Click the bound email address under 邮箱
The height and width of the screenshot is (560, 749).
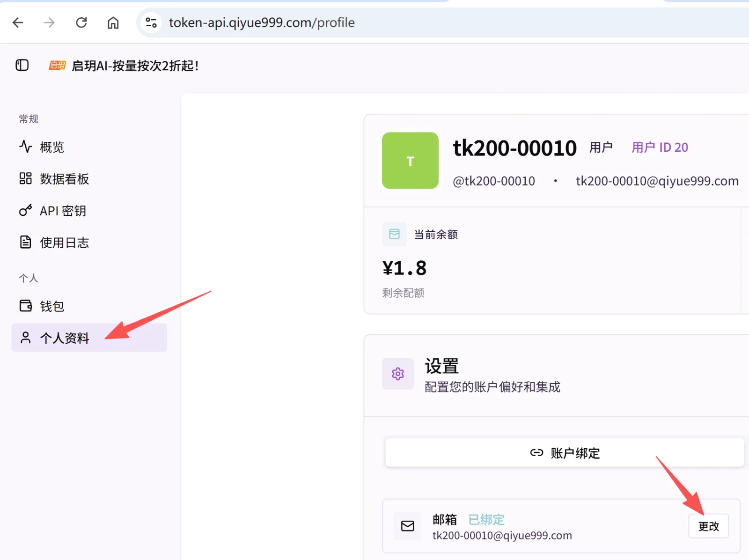click(x=502, y=536)
